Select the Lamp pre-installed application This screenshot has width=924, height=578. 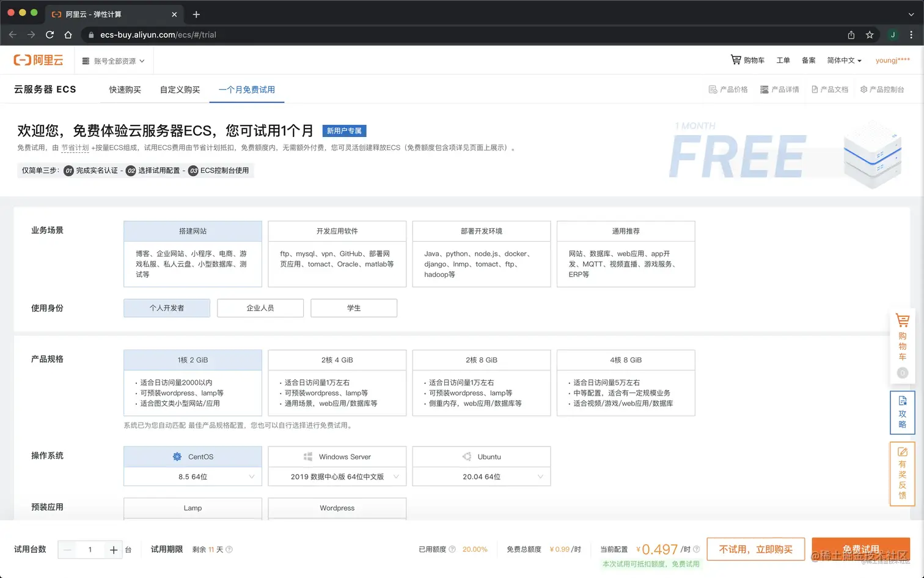click(193, 508)
